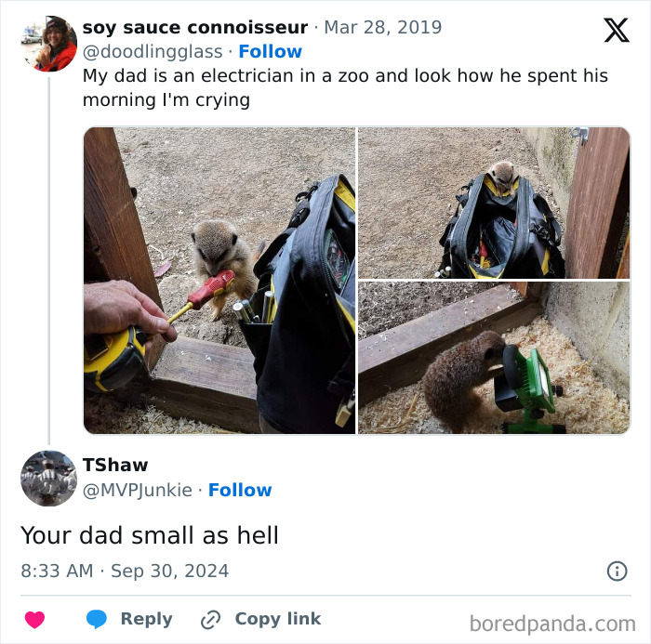Click the Reply button text

pyautogui.click(x=147, y=619)
